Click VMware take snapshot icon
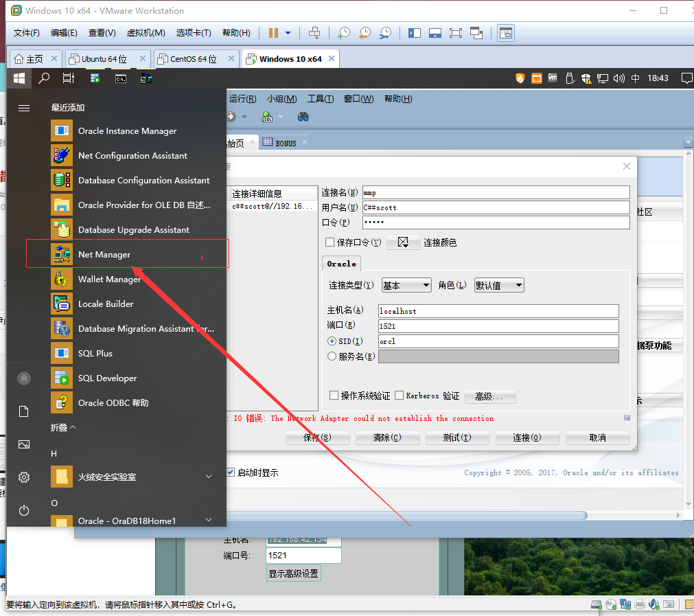 pos(343,33)
